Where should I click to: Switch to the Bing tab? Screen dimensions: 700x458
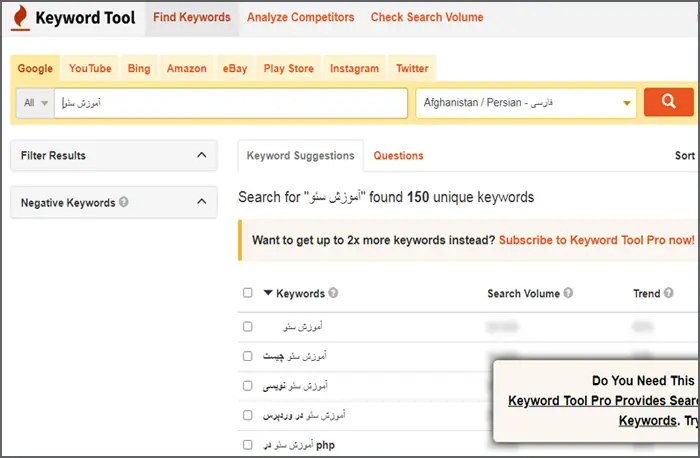pos(139,68)
